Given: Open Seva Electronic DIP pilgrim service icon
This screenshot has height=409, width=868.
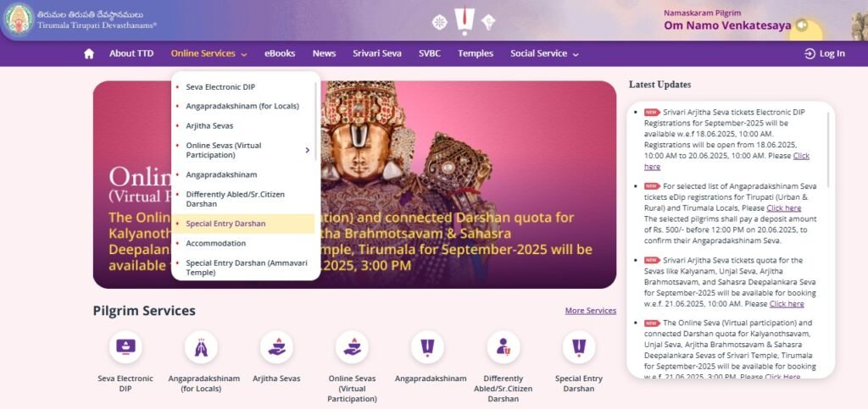Looking at the screenshot, I should 125,347.
